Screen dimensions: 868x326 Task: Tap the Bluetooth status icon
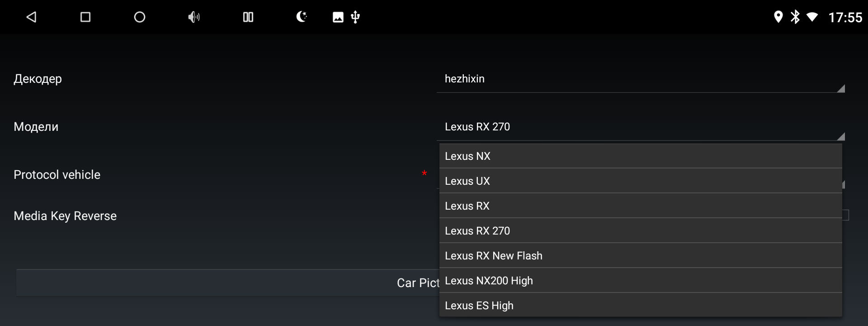point(795,17)
